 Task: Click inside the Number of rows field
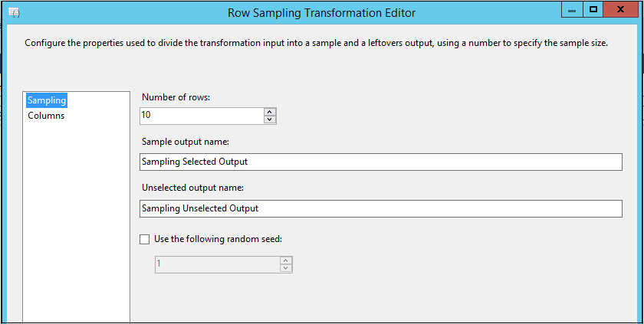pos(201,116)
